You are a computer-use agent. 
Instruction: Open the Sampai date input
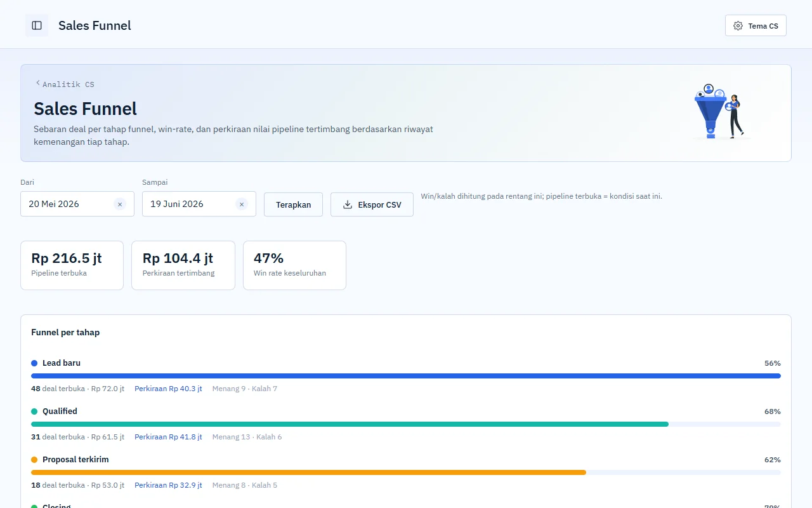click(199, 204)
